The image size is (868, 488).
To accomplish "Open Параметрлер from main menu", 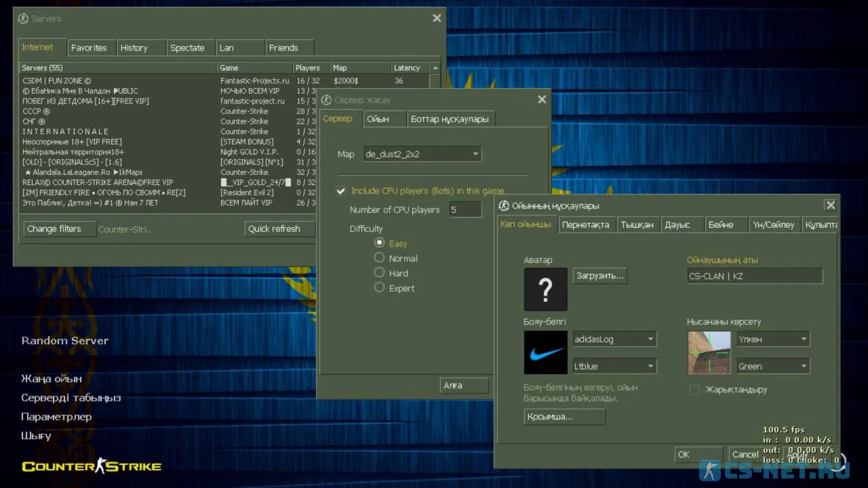I will 56,416.
